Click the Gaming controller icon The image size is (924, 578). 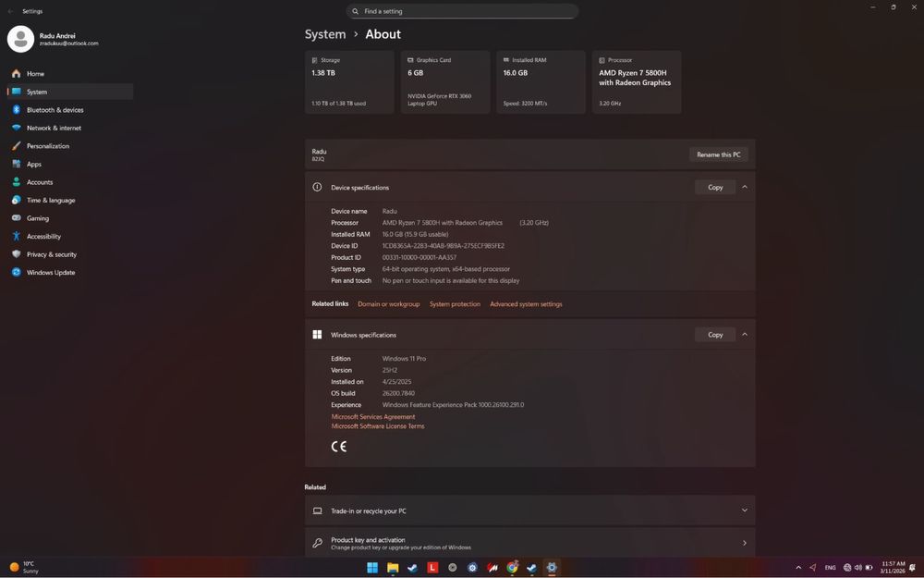click(17, 218)
